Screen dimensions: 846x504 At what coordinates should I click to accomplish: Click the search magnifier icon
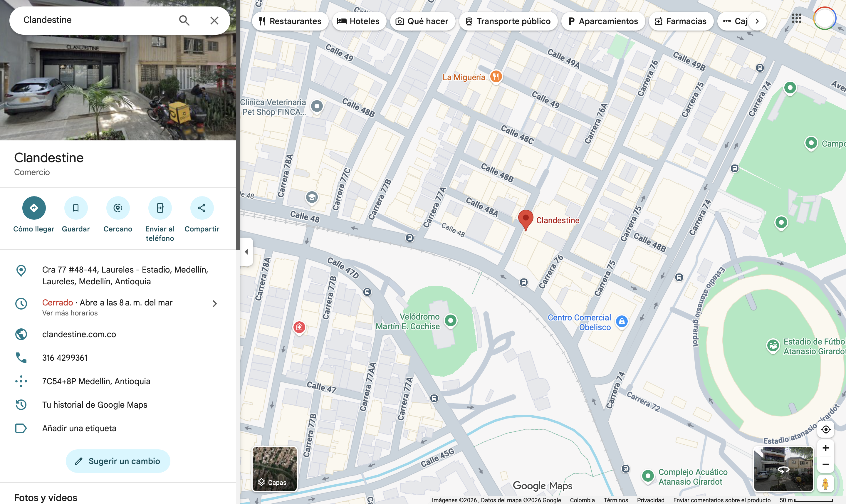(x=184, y=20)
